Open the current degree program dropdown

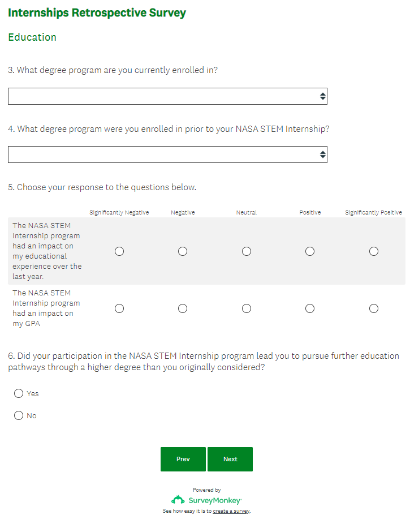click(167, 96)
